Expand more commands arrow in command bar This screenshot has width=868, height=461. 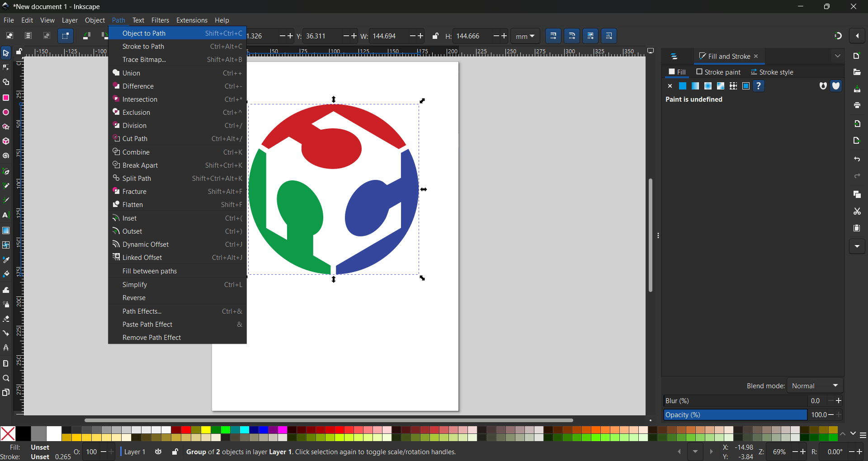coord(857,246)
